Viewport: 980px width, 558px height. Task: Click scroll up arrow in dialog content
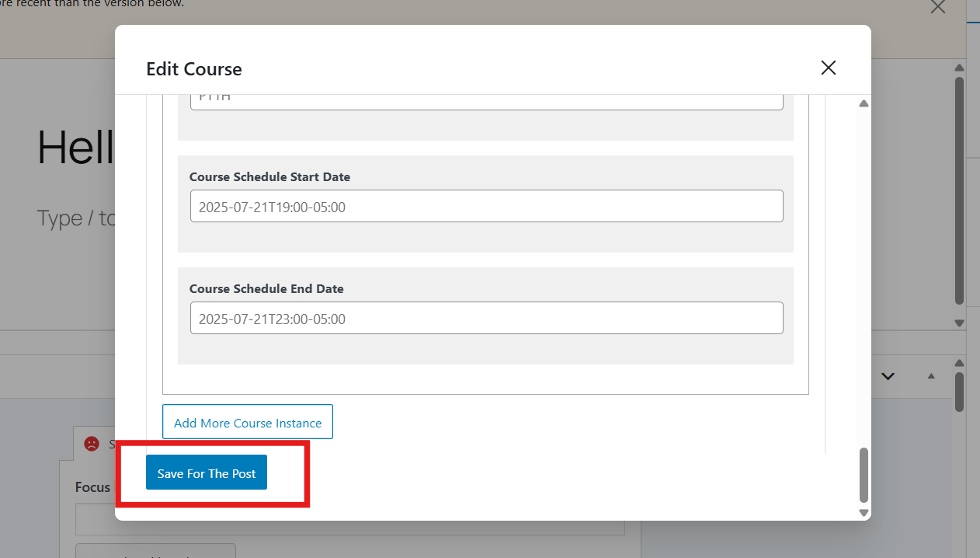(x=864, y=103)
